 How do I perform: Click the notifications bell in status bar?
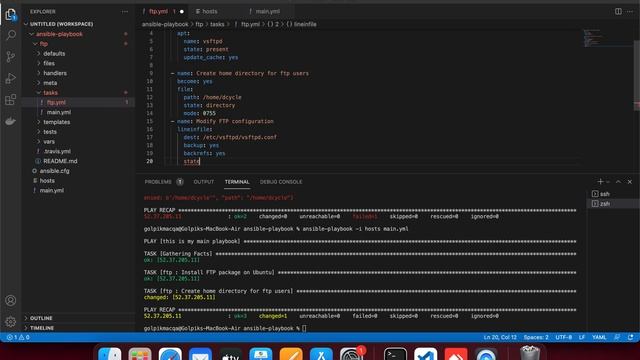coord(631,337)
